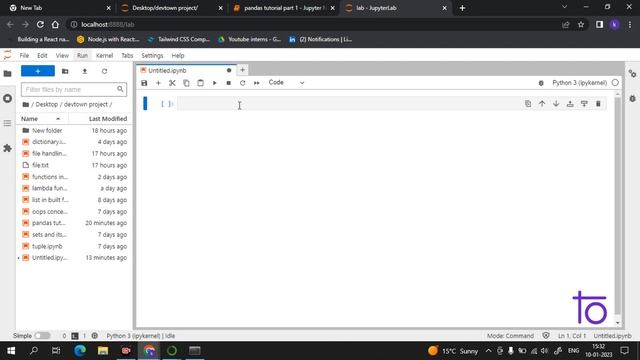Click the devtown project breadcrumb link

(x=86, y=104)
